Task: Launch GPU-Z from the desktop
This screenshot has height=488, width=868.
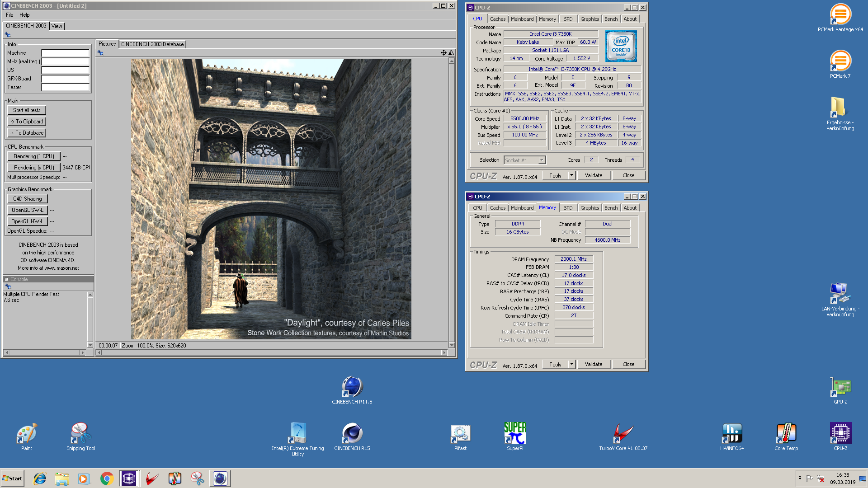Action: (x=840, y=390)
